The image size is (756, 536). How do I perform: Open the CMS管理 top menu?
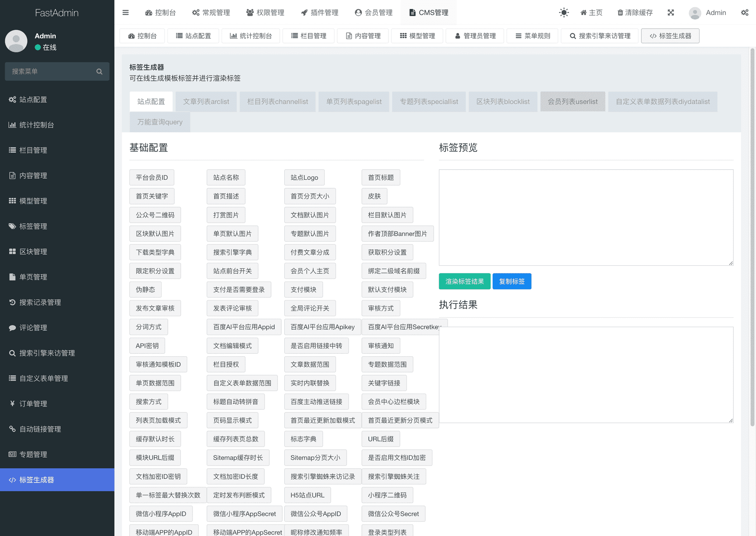[429, 13]
